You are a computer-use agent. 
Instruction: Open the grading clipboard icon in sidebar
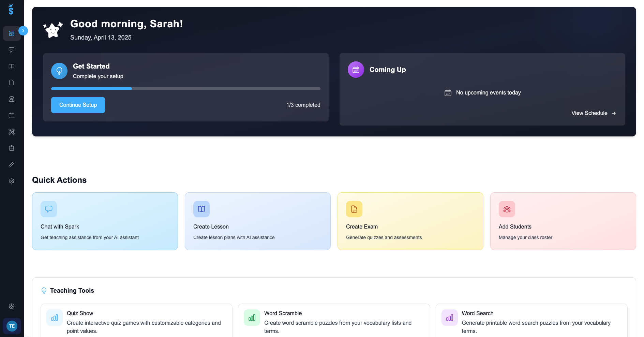point(12,148)
